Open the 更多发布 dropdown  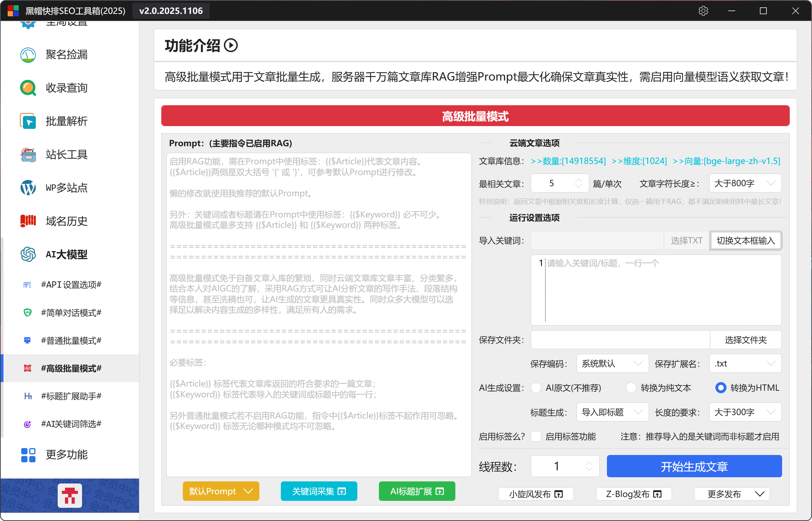tap(732, 494)
